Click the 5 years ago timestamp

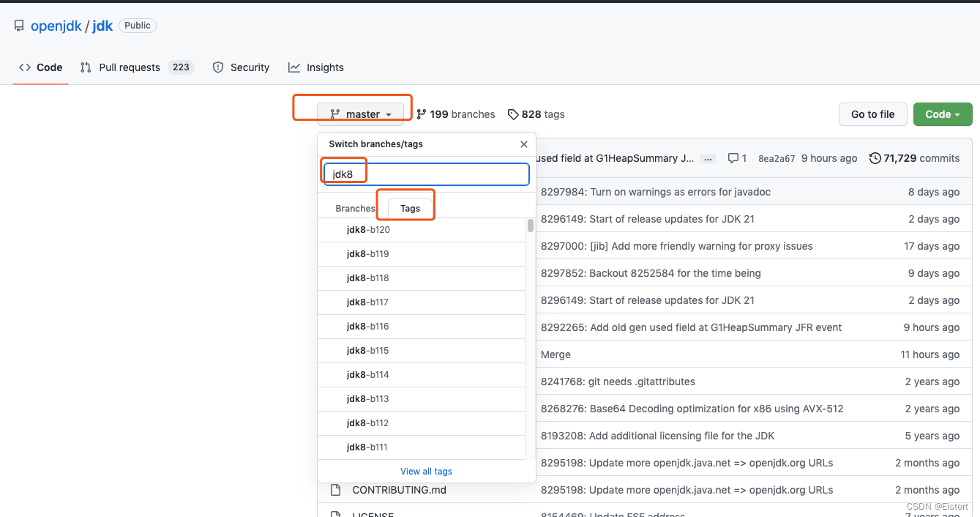point(932,436)
